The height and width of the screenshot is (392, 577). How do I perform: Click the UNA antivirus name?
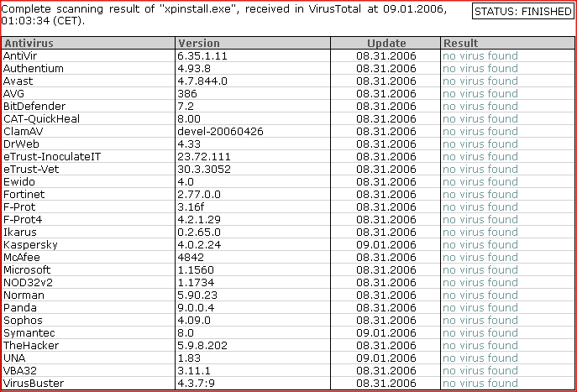pos(14,358)
